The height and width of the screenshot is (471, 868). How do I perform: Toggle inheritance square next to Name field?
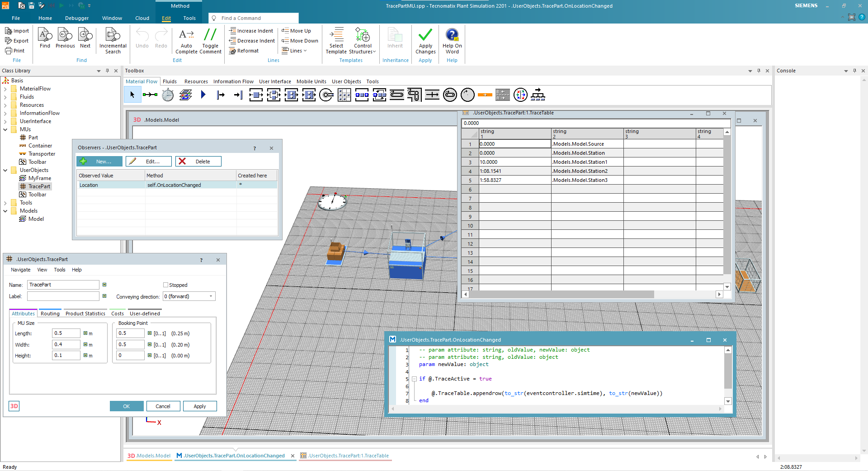(104, 285)
